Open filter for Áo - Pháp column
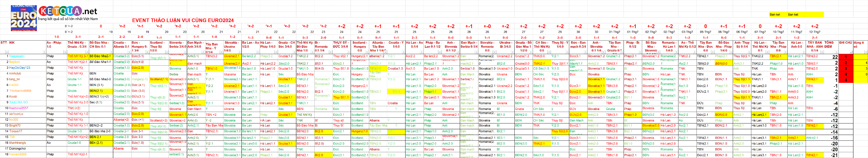The image size is (868, 158). point(65,52)
